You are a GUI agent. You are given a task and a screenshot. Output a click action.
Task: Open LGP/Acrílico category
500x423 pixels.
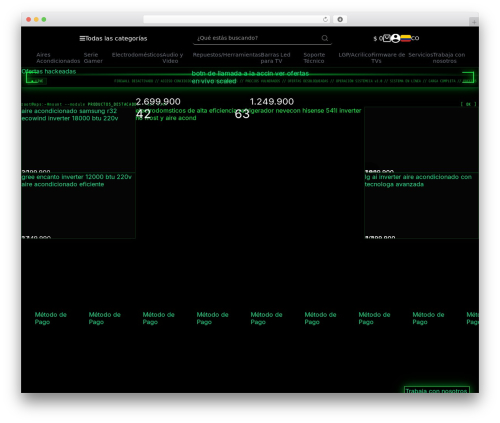click(x=355, y=55)
